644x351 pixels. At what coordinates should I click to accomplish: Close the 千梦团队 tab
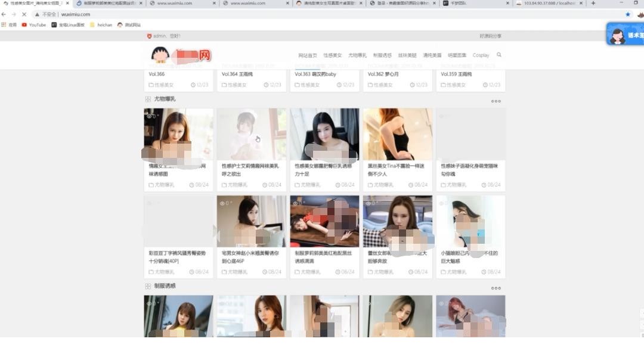coord(507,4)
